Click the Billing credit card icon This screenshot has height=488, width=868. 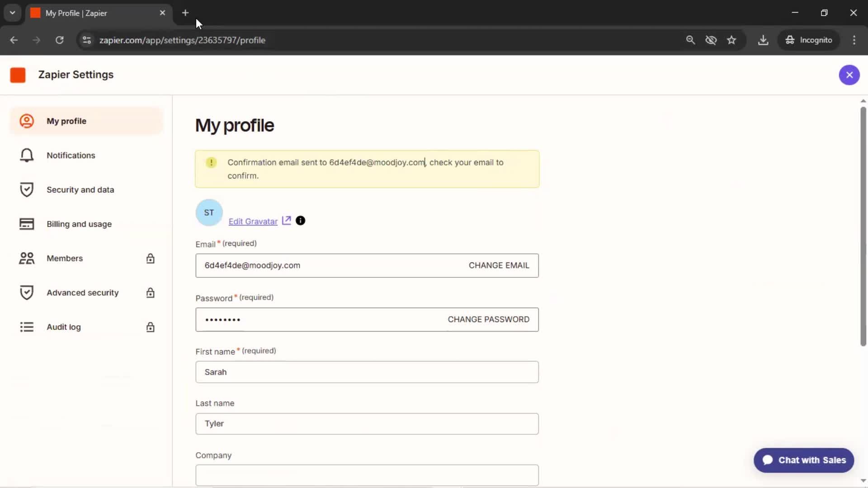click(x=27, y=224)
